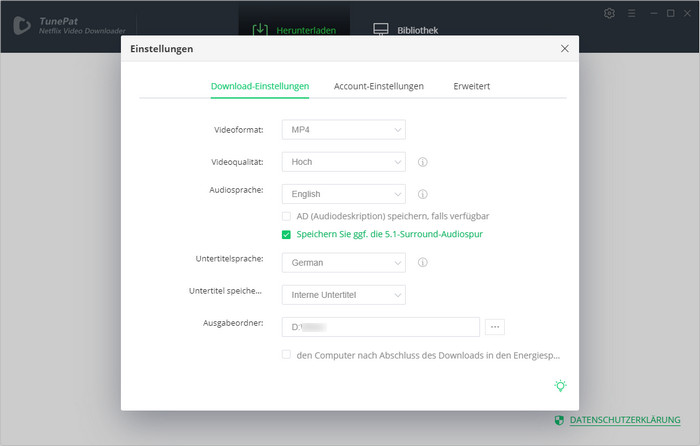
Task: Click the Ausgabeordner path field
Action: [x=381, y=327]
